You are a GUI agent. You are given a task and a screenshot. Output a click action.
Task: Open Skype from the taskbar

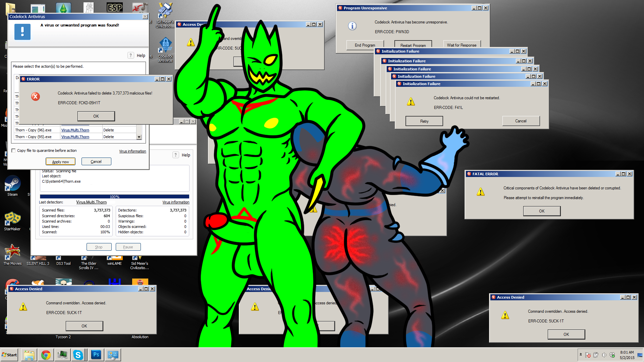click(x=78, y=355)
